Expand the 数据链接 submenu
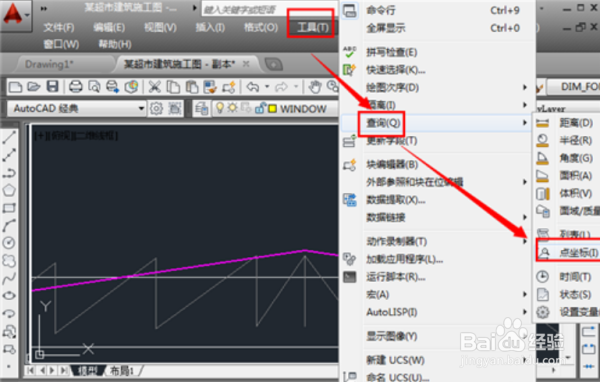 click(525, 217)
